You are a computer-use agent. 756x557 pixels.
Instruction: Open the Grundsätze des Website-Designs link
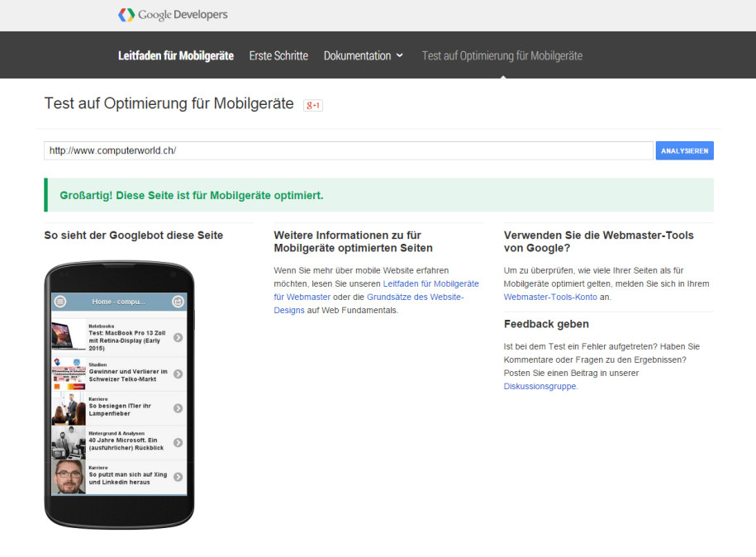pos(368,304)
